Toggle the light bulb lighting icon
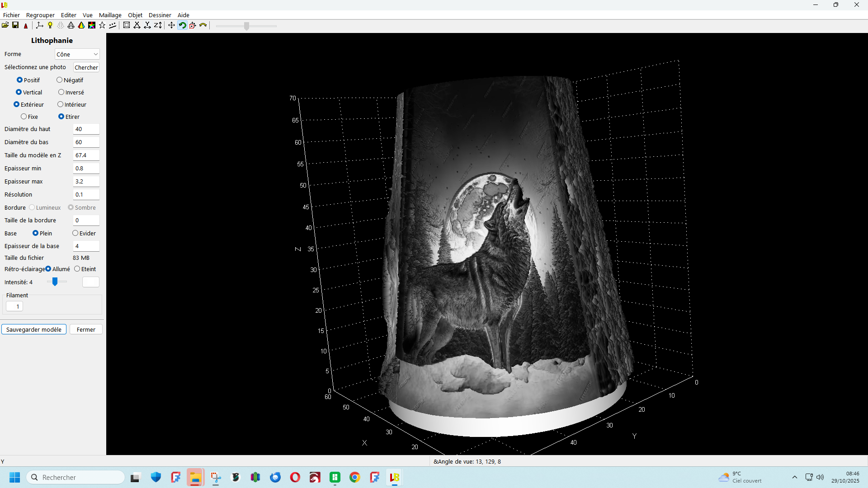 point(50,25)
